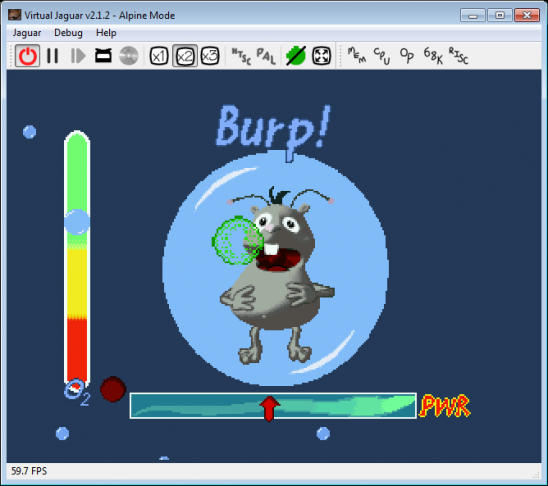The width and height of the screenshot is (548, 486).
Task: Open the Help menu
Action: click(x=106, y=33)
